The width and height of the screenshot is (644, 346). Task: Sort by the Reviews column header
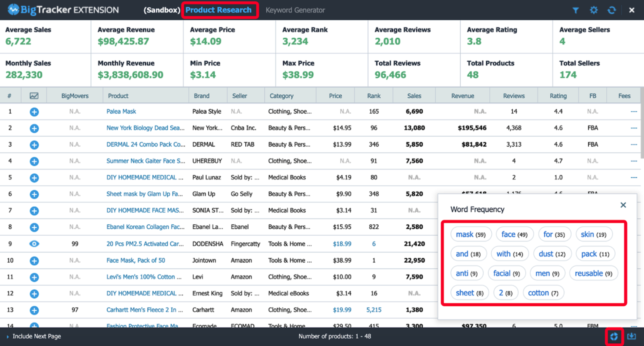pyautogui.click(x=514, y=96)
